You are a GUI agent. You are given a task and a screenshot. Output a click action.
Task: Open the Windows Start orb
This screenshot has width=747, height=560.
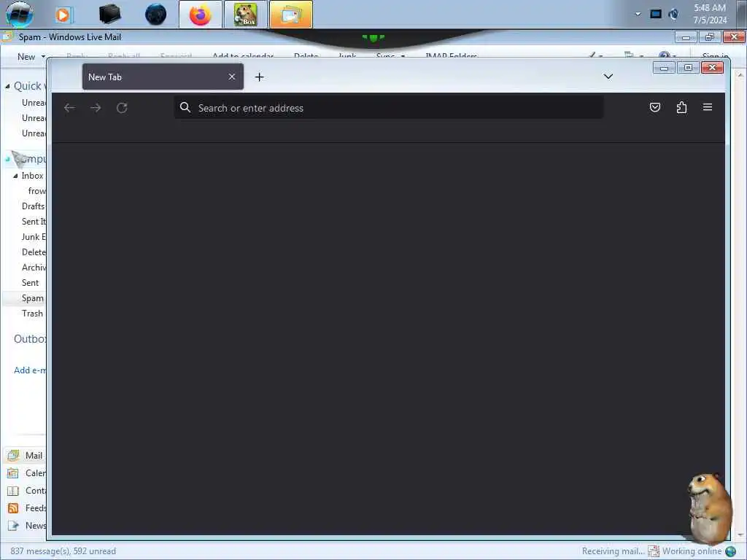tap(19, 15)
